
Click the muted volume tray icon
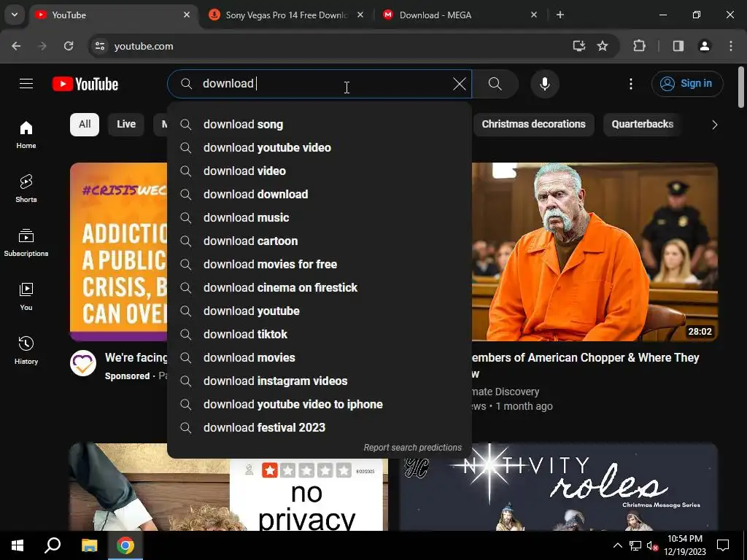(652, 545)
